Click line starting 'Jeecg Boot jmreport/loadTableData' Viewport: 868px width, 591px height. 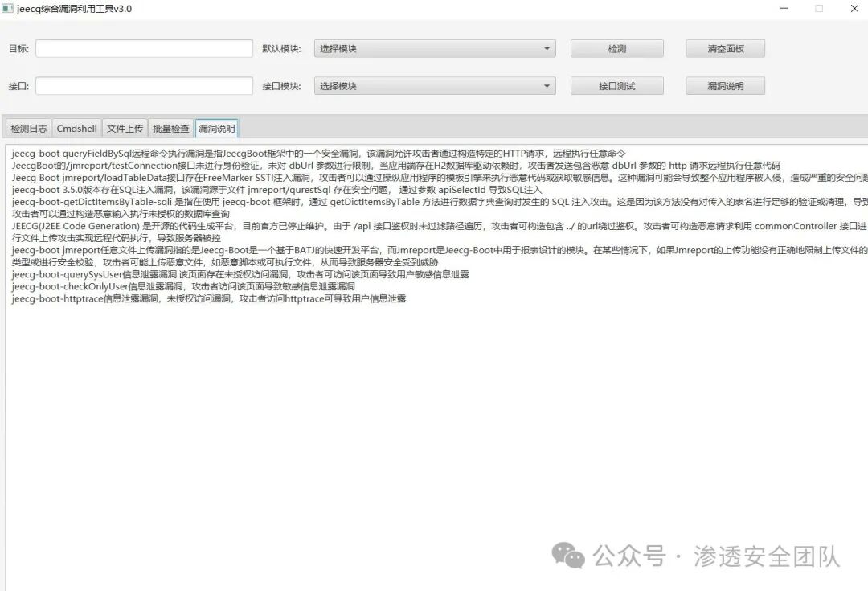pyautogui.click(x=440, y=178)
